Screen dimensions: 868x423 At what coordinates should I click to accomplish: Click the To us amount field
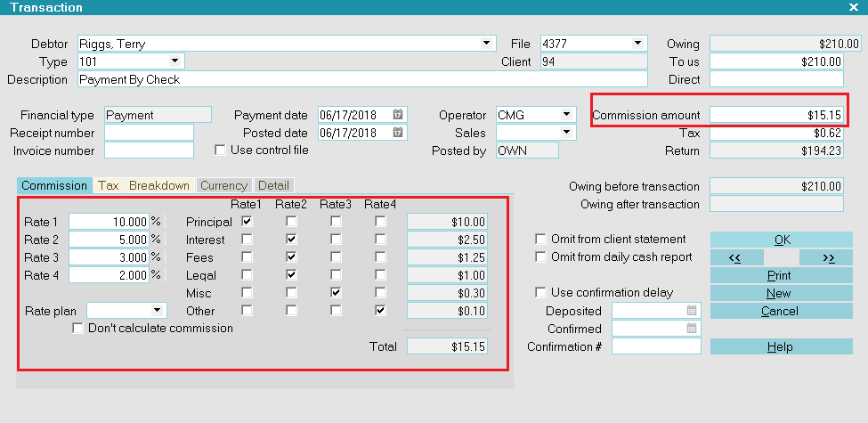click(x=776, y=61)
